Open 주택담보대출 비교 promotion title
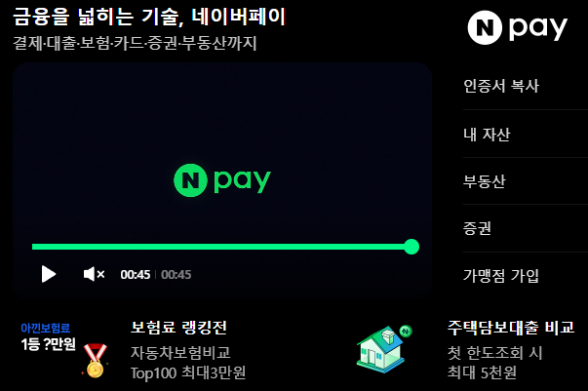588x391 pixels. tap(510, 328)
